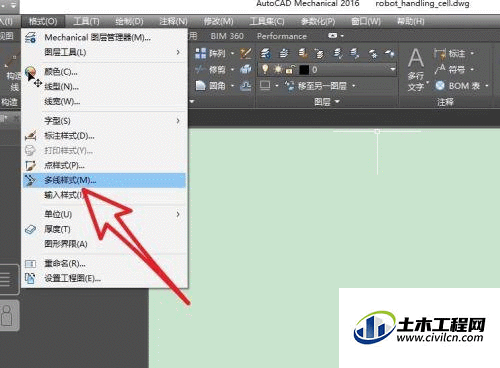Open the 标注 dropdown arrow
500x368 pixels.
(472, 53)
